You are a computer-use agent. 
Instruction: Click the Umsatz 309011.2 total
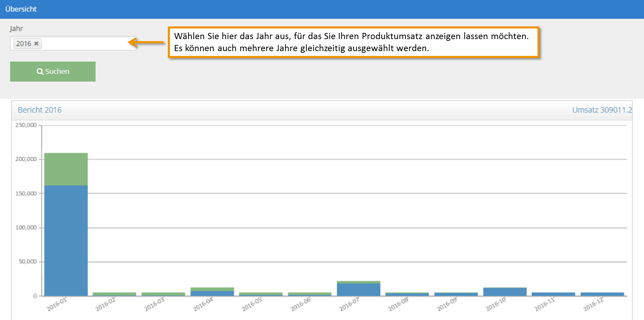[x=602, y=110]
